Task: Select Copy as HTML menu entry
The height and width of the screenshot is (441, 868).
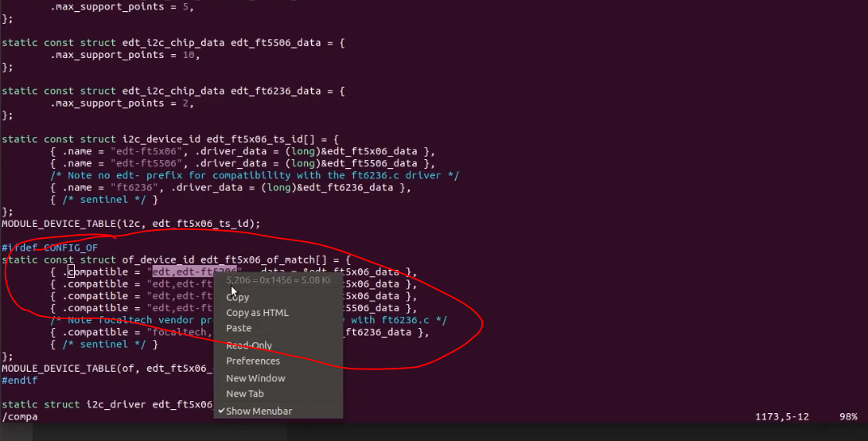Action: click(257, 313)
